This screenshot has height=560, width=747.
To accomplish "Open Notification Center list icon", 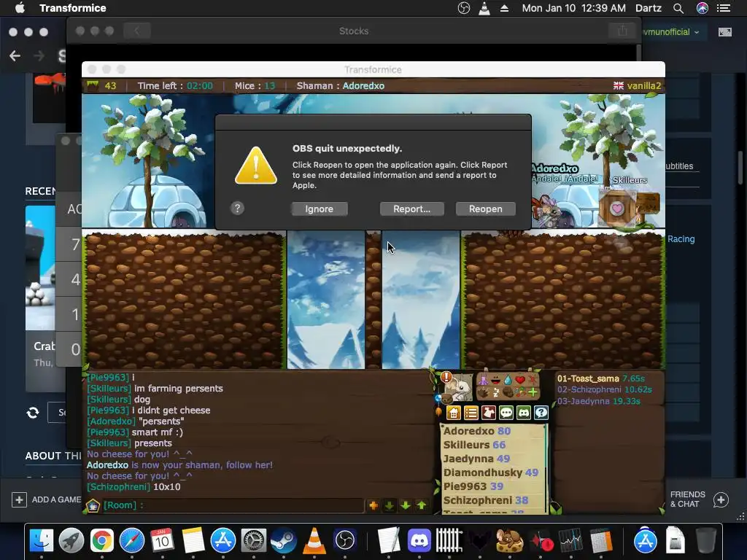I will pyautogui.click(x=724, y=8).
